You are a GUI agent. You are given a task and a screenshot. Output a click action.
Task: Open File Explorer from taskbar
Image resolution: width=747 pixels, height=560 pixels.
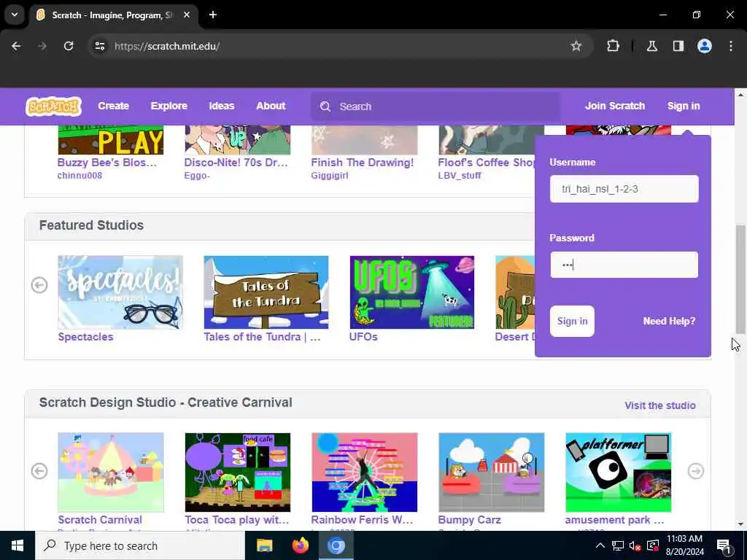(x=264, y=545)
